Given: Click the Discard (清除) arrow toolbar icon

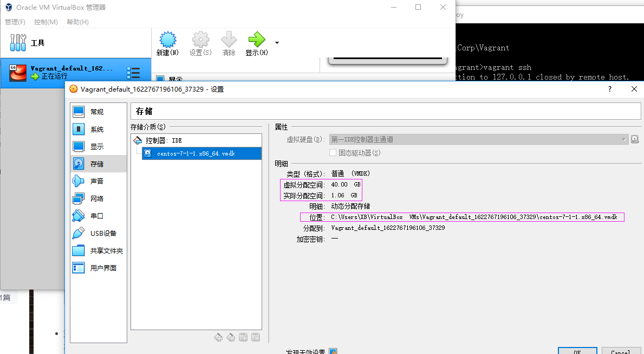Looking at the screenshot, I should (229, 40).
